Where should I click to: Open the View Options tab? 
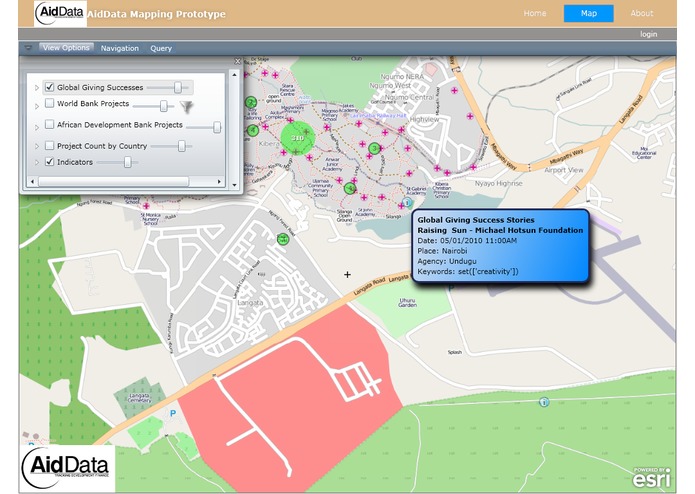pos(66,48)
